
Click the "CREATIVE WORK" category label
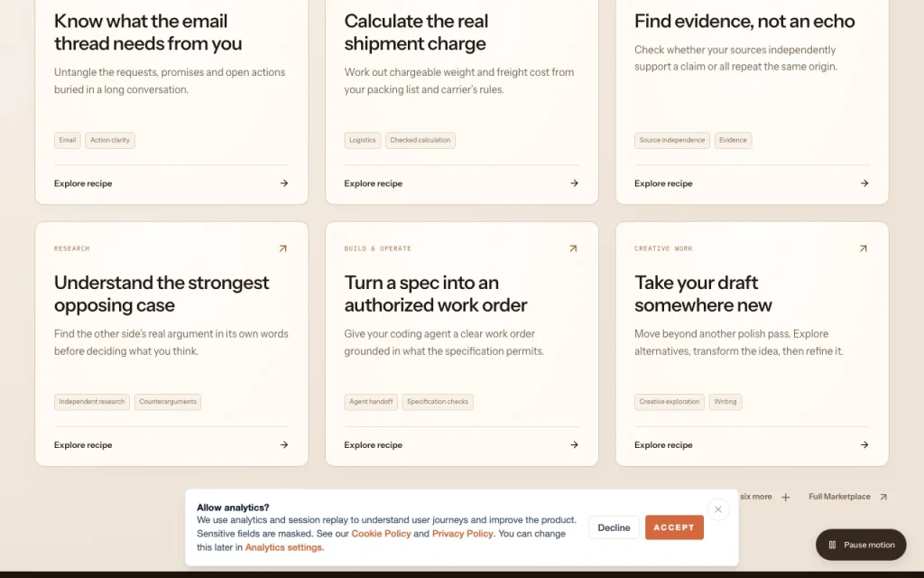[x=663, y=249]
